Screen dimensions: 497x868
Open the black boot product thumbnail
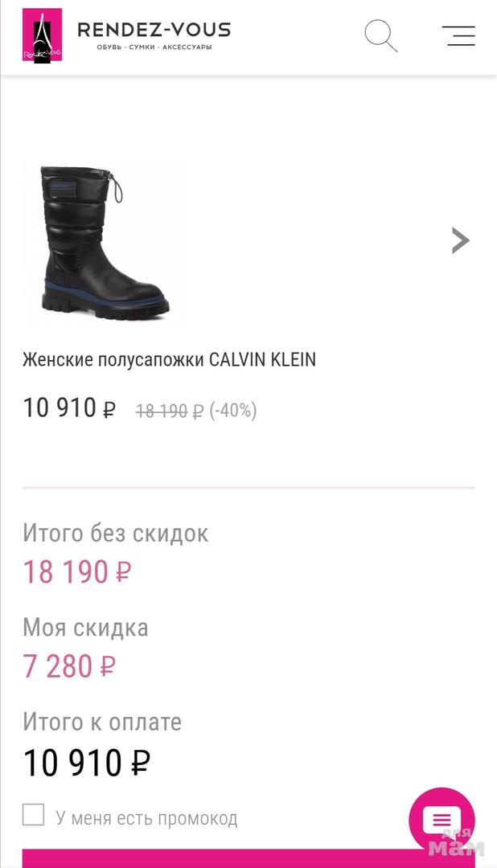tap(105, 243)
